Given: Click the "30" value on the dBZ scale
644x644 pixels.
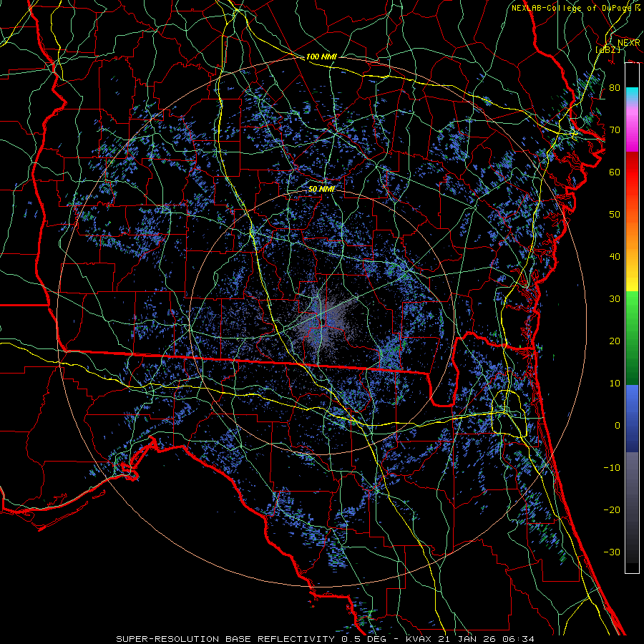Looking at the screenshot, I should [615, 298].
